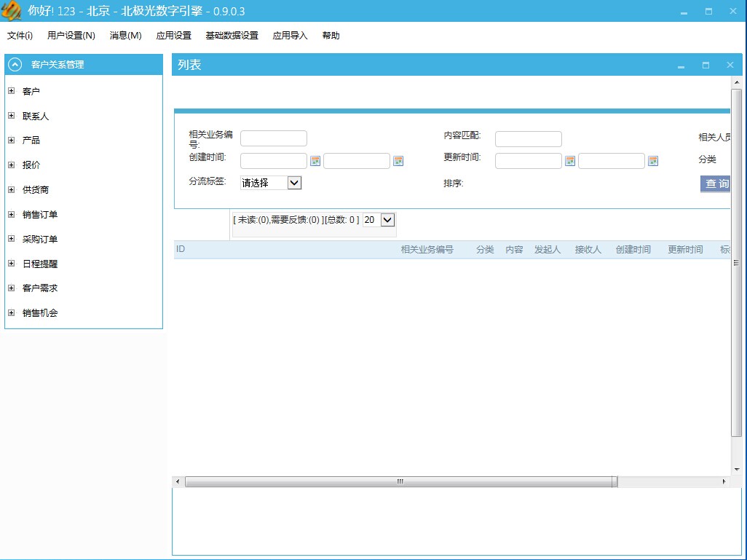The height and width of the screenshot is (560, 747).
Task: Click the 相关业务编号 input field
Action: tap(274, 138)
